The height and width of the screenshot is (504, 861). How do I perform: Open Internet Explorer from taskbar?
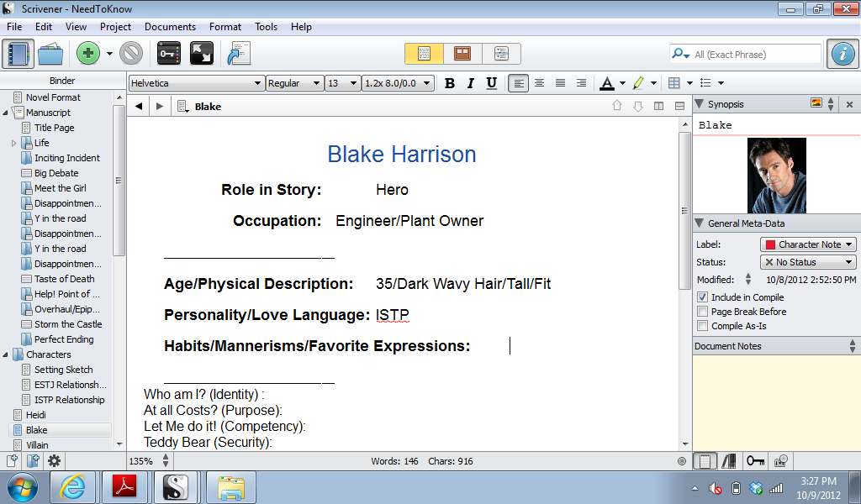tap(72, 487)
